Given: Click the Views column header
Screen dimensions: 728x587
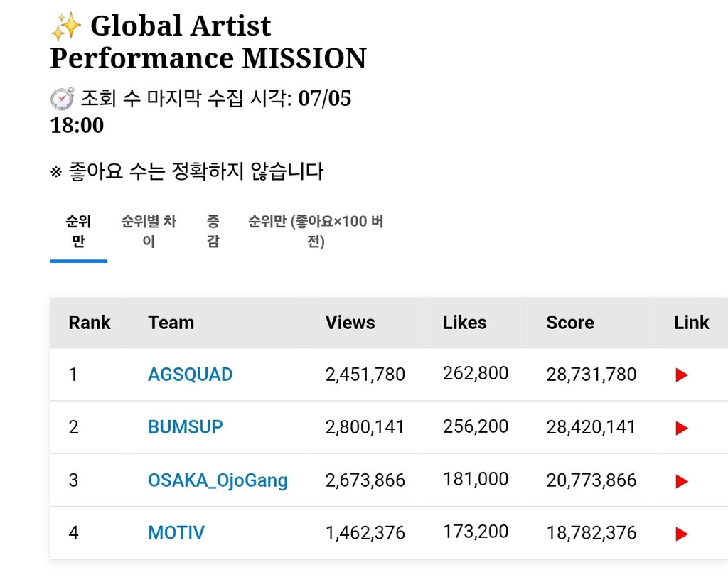Looking at the screenshot, I should [x=350, y=323].
